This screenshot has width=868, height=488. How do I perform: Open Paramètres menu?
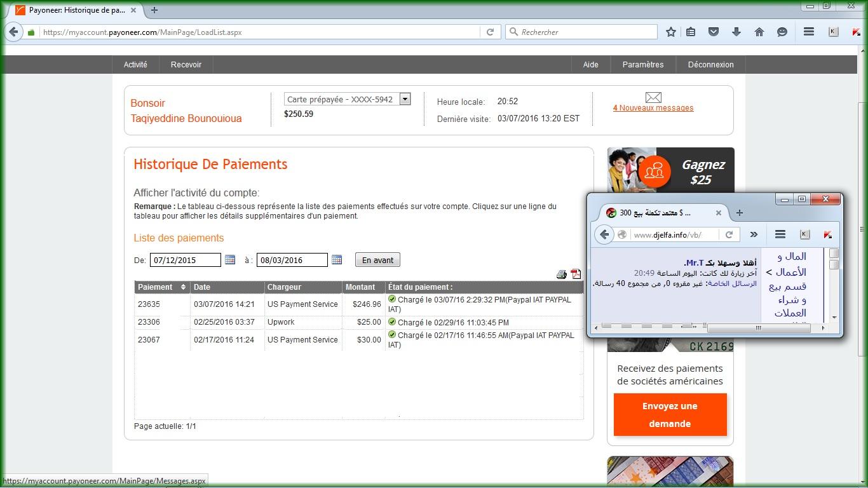click(643, 64)
